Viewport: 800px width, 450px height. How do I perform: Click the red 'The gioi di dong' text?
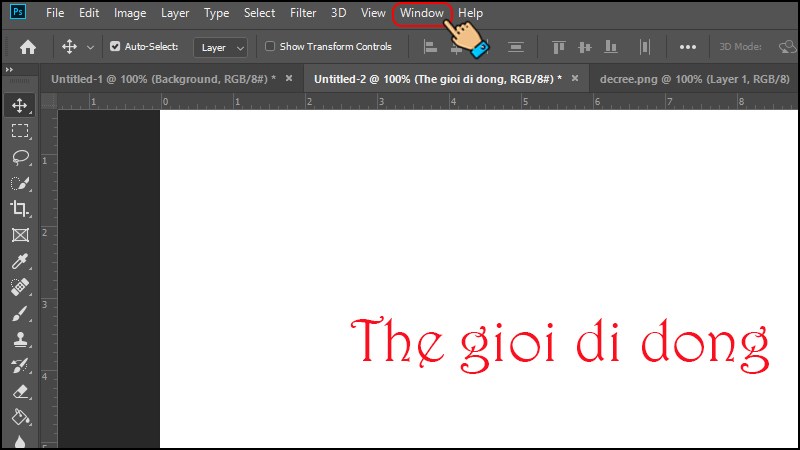[560, 345]
